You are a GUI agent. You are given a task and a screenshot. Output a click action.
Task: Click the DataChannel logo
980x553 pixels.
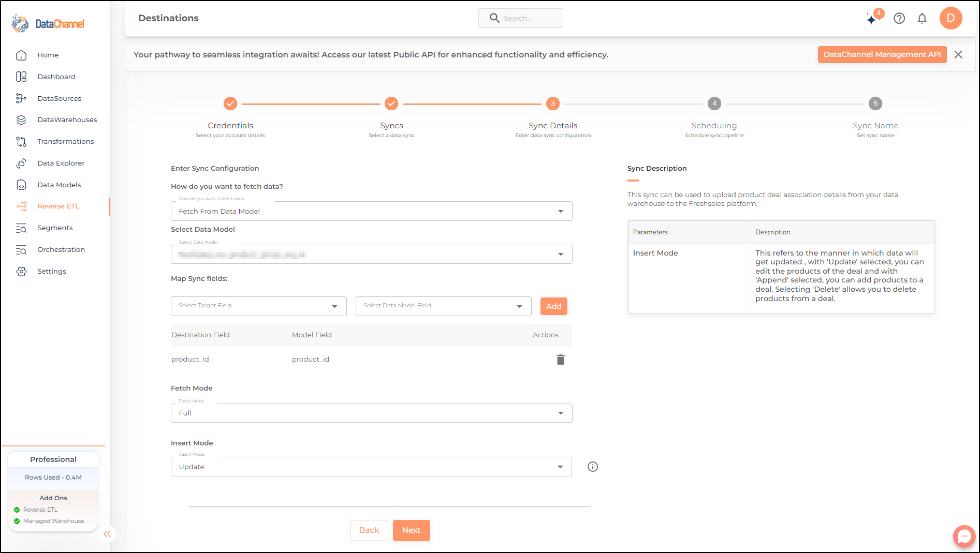(x=48, y=23)
